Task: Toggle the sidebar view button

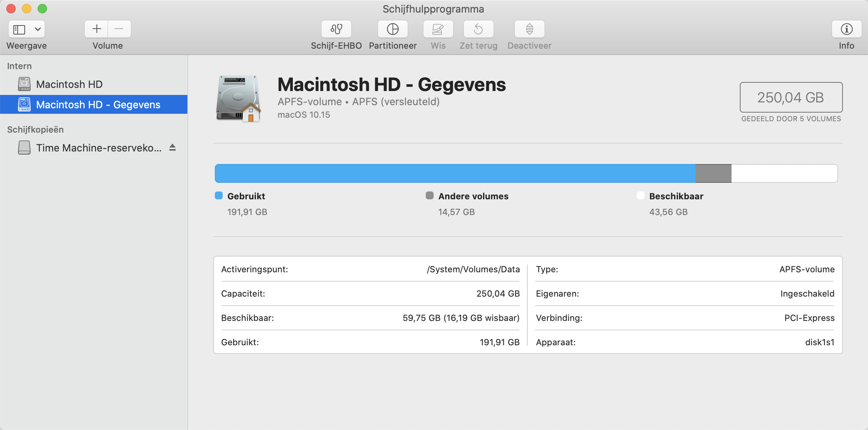Action: click(x=19, y=29)
